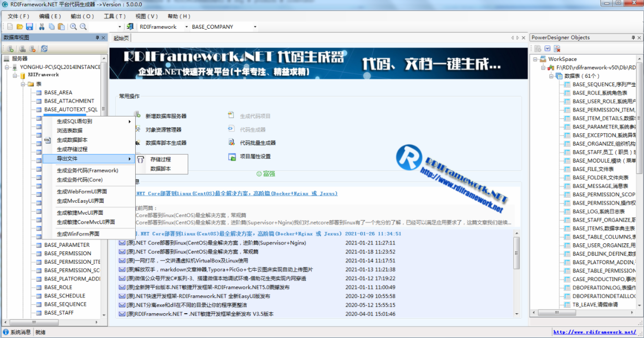Close the PowerDesigner Objects panel
The image size is (644, 338).
(640, 38)
